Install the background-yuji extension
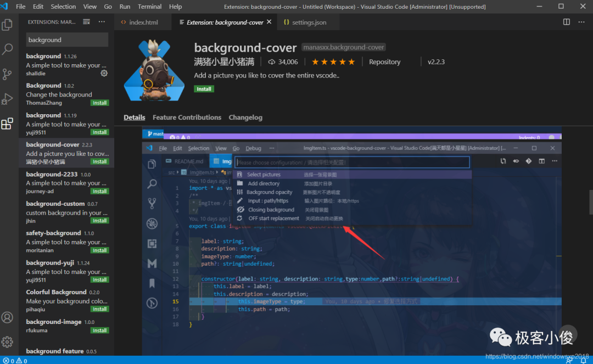593x364 pixels. coord(100,279)
